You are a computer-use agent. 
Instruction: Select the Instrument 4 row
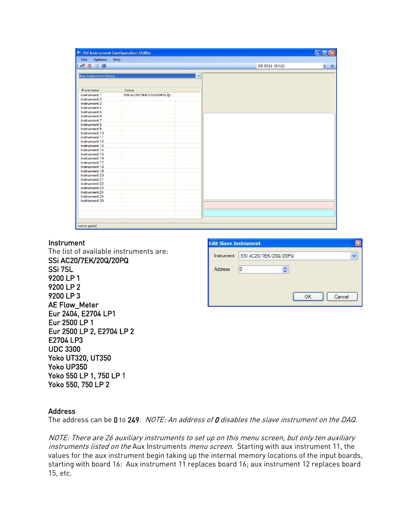140,108
